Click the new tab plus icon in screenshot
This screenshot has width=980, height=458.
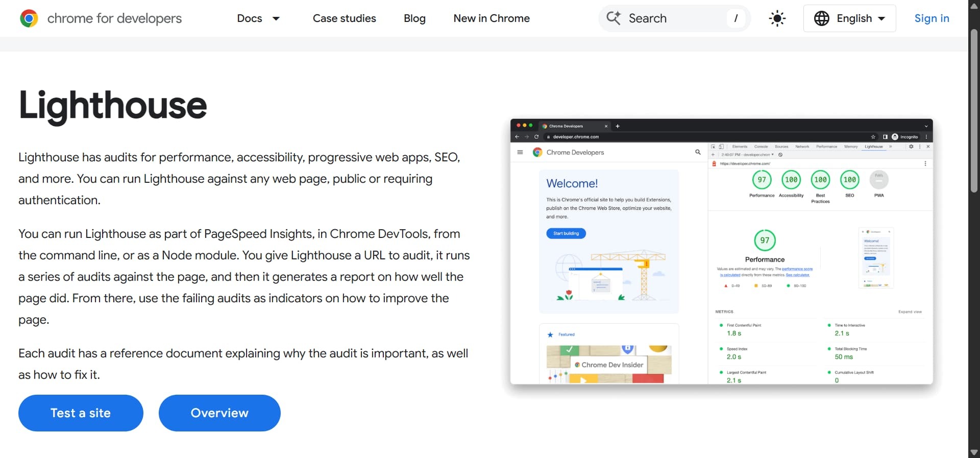[618, 126]
